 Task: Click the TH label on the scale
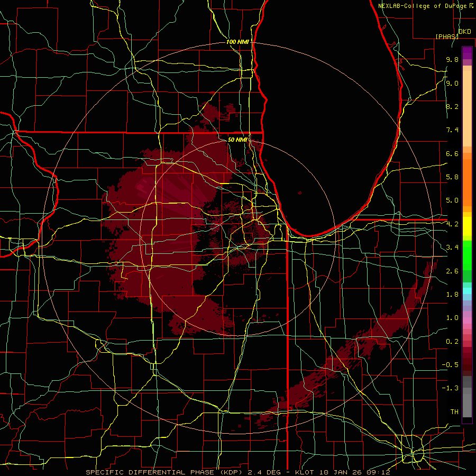(x=454, y=412)
